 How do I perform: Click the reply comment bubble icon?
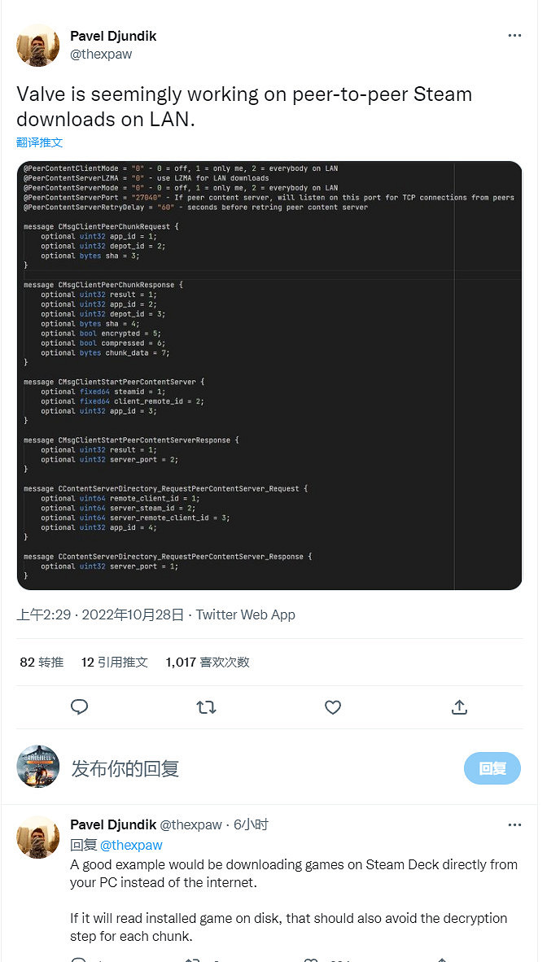79,706
